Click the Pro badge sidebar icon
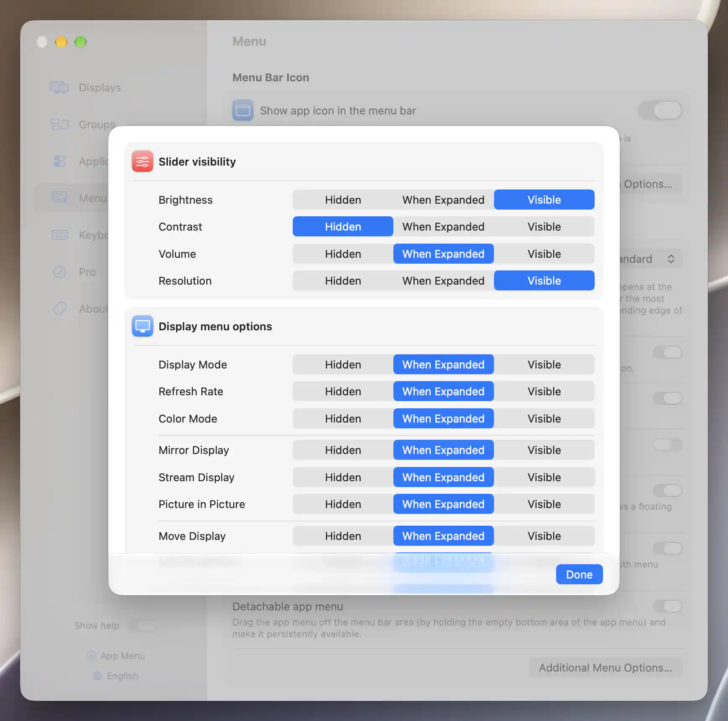 click(x=59, y=272)
